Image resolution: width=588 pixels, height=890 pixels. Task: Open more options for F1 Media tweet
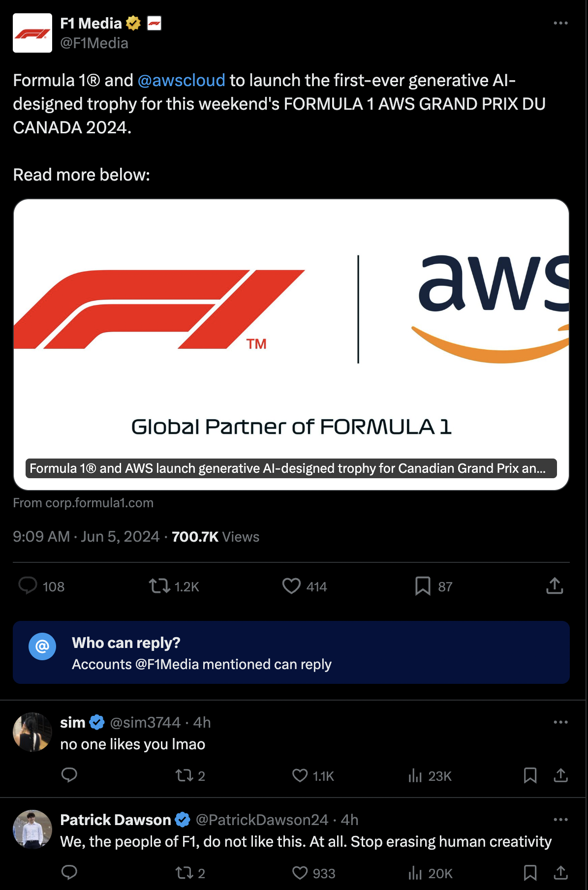(560, 23)
